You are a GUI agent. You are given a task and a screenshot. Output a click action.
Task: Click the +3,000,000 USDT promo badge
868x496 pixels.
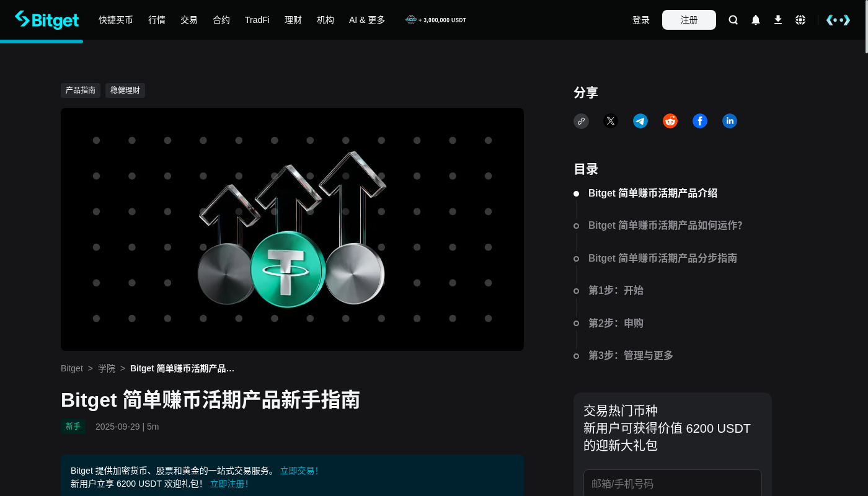[436, 20]
